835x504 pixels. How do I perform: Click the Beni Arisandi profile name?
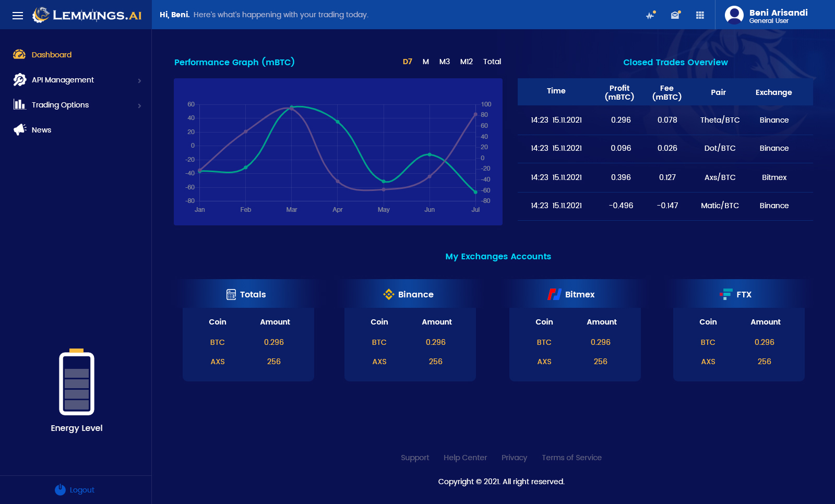coord(779,13)
